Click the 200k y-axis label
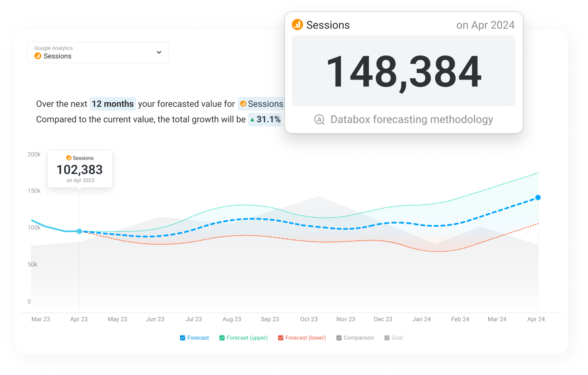 pyautogui.click(x=34, y=154)
